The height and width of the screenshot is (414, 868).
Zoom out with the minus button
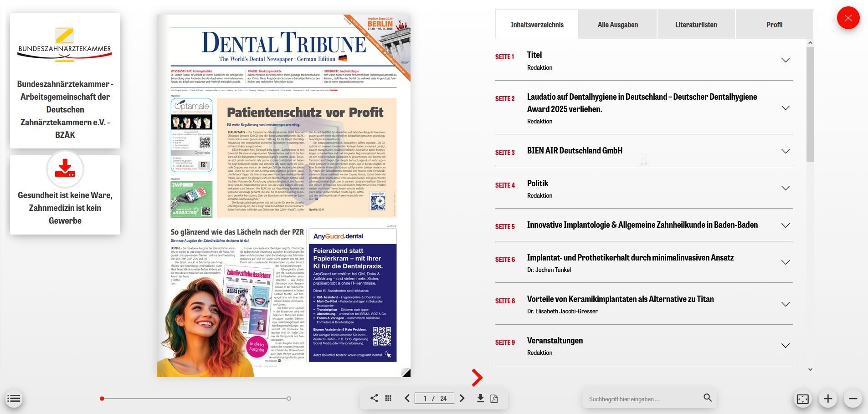click(x=853, y=399)
